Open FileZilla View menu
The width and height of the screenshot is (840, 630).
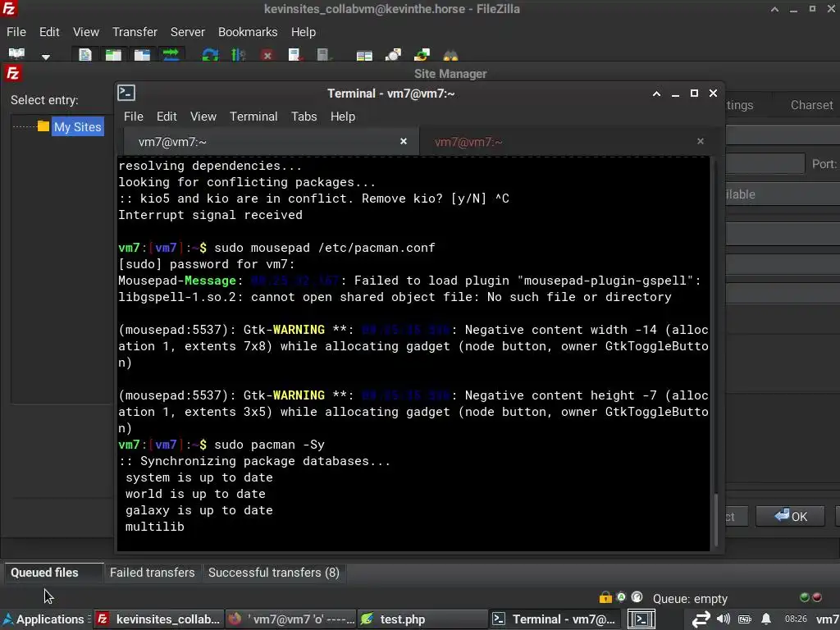point(85,32)
